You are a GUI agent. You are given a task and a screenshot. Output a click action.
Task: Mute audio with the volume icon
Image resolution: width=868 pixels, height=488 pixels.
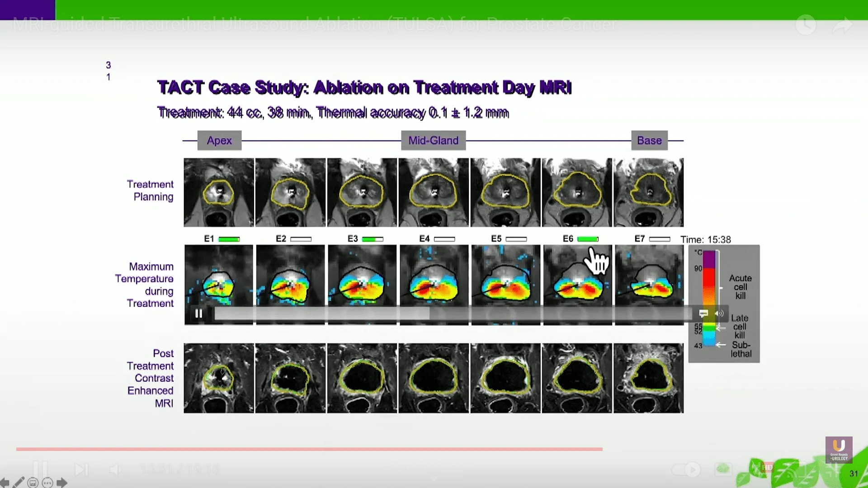(116, 470)
